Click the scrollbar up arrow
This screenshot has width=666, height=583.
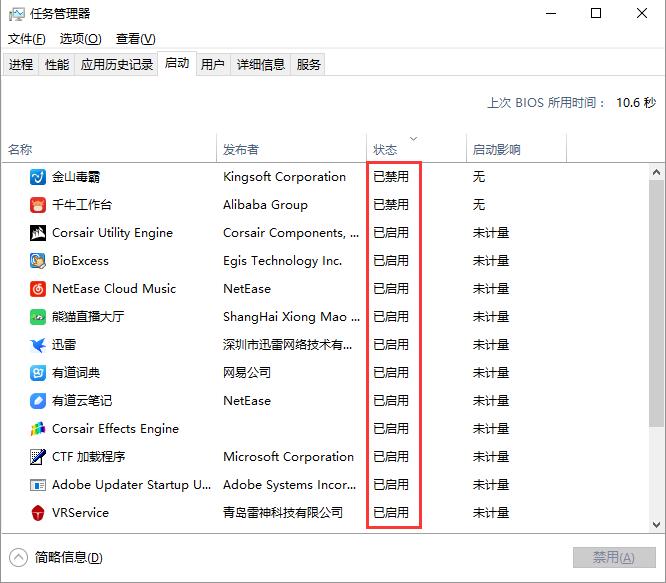656,172
